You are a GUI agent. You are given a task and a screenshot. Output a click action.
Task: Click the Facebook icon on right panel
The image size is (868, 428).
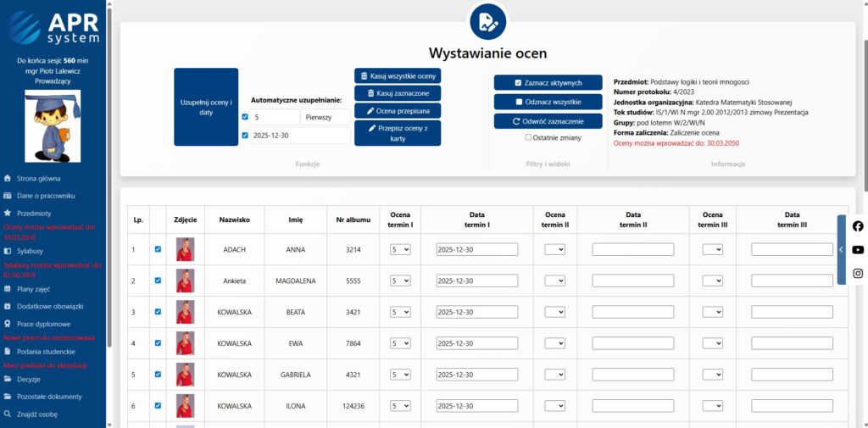858,226
